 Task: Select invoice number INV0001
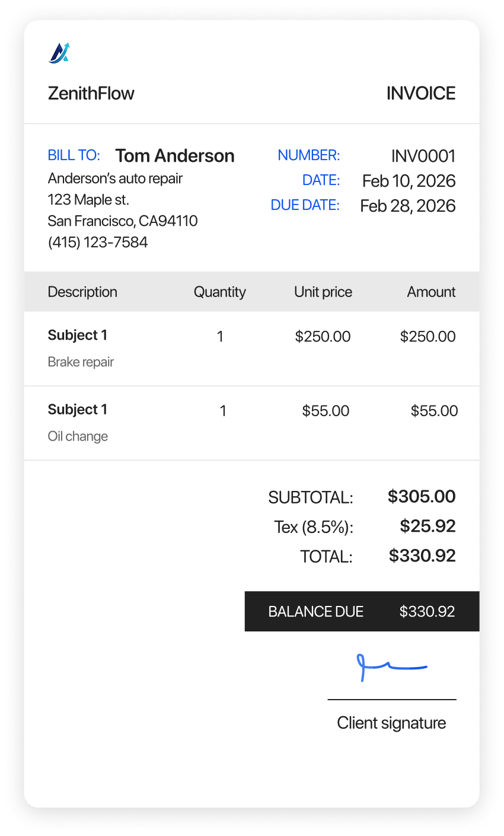pyautogui.click(x=423, y=157)
